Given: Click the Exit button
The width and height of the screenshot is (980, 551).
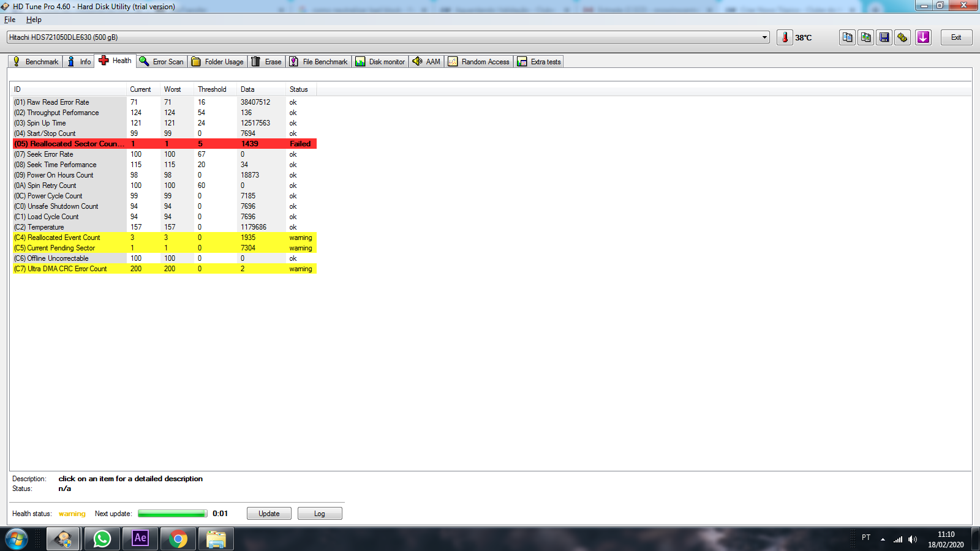Looking at the screenshot, I should [956, 37].
